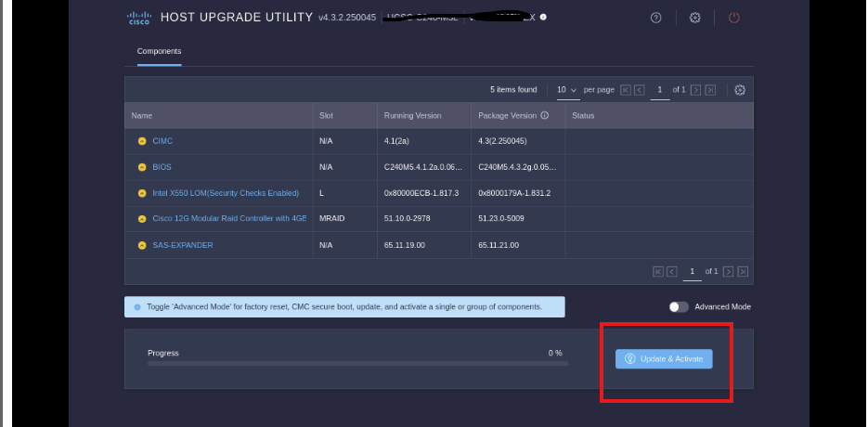Screen dimensions: 868x427
Task: Go to first page in top pagination
Action: (626, 90)
